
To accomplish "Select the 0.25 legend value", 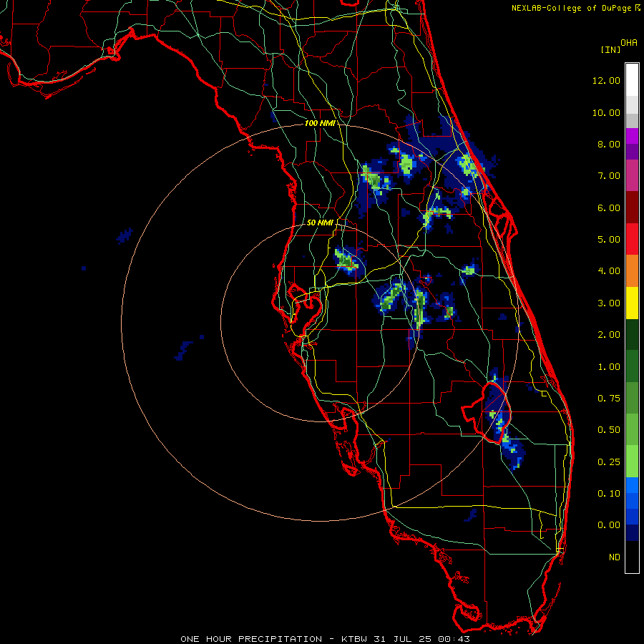I will coord(609,462).
